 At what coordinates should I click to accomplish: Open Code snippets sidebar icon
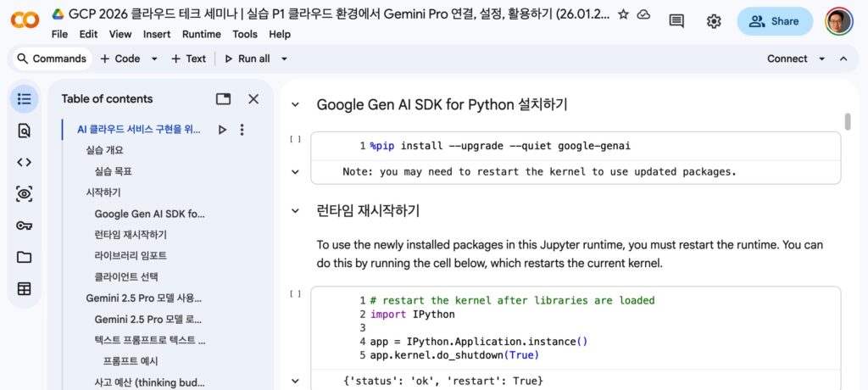point(24,162)
